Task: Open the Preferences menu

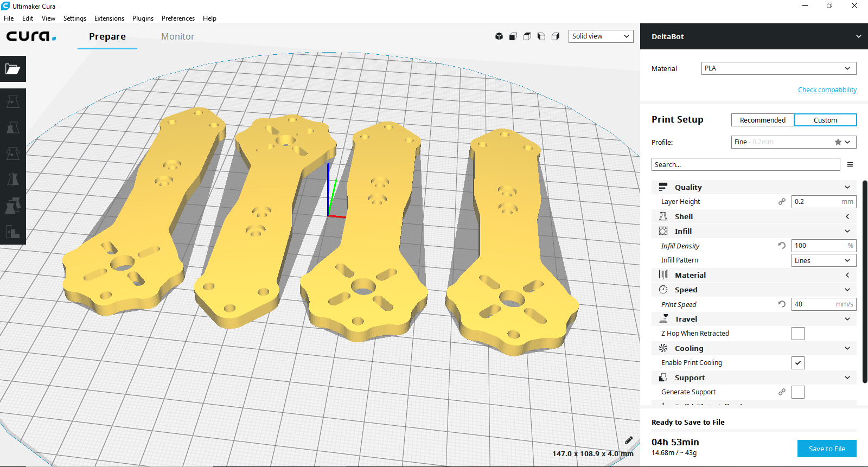Action: [x=178, y=18]
